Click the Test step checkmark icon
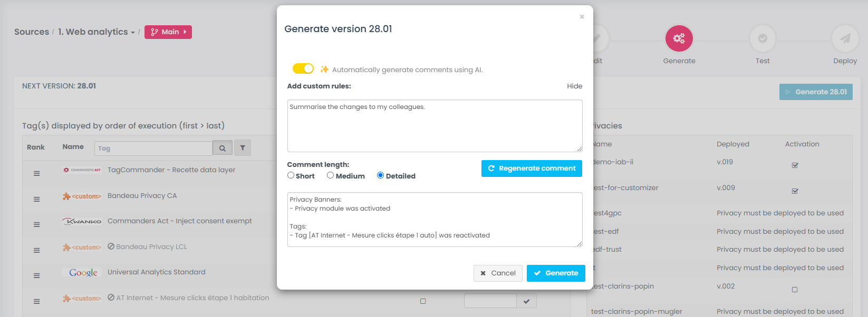Image resolution: width=868 pixels, height=317 pixels. 763,38
